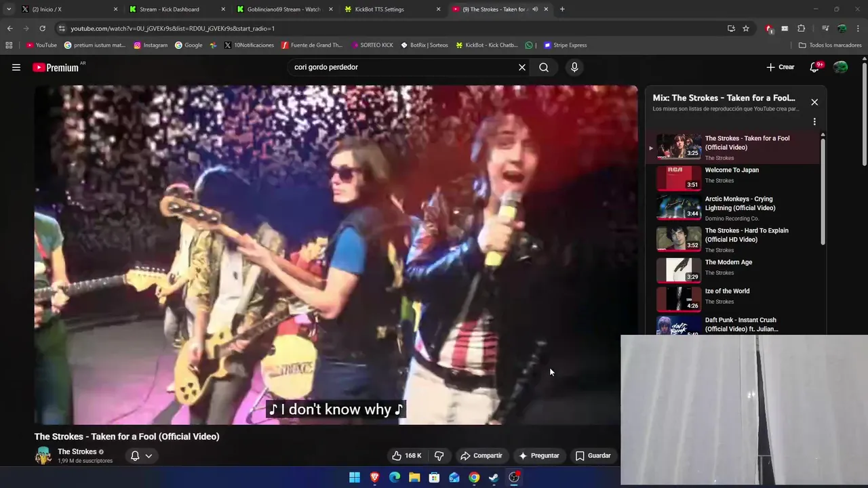868x488 pixels.
Task: Click the page vertical scrollbar
Action: coord(864,114)
